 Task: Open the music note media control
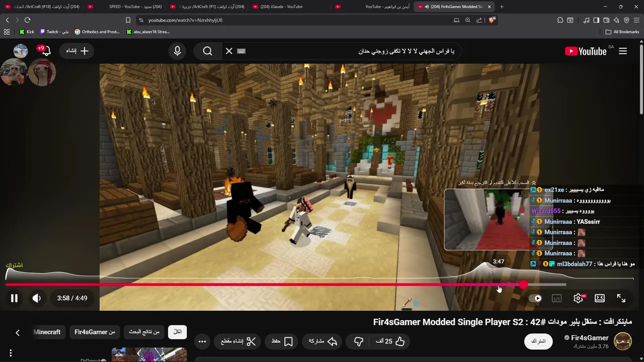click(x=586, y=20)
